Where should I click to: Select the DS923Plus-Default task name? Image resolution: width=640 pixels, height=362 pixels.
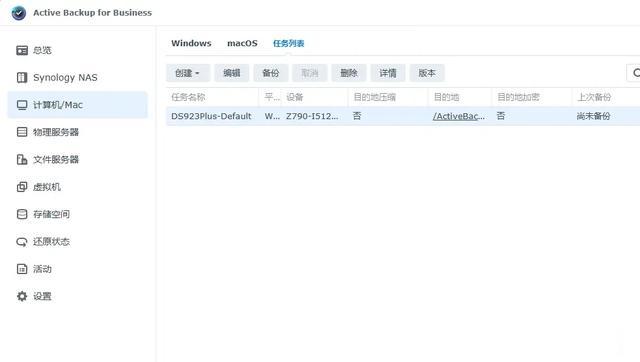tap(211, 116)
